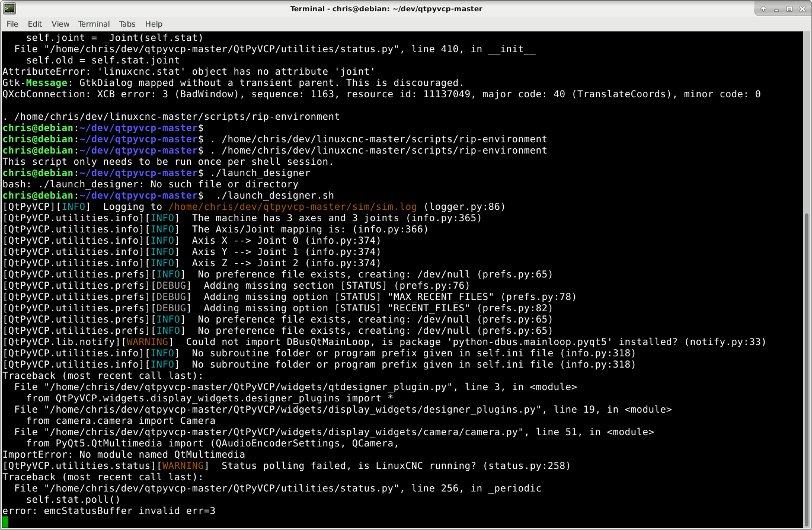Click 'ImportError: No module named QtMultimedia' line
The height and width of the screenshot is (530, 812).
click(x=124, y=455)
